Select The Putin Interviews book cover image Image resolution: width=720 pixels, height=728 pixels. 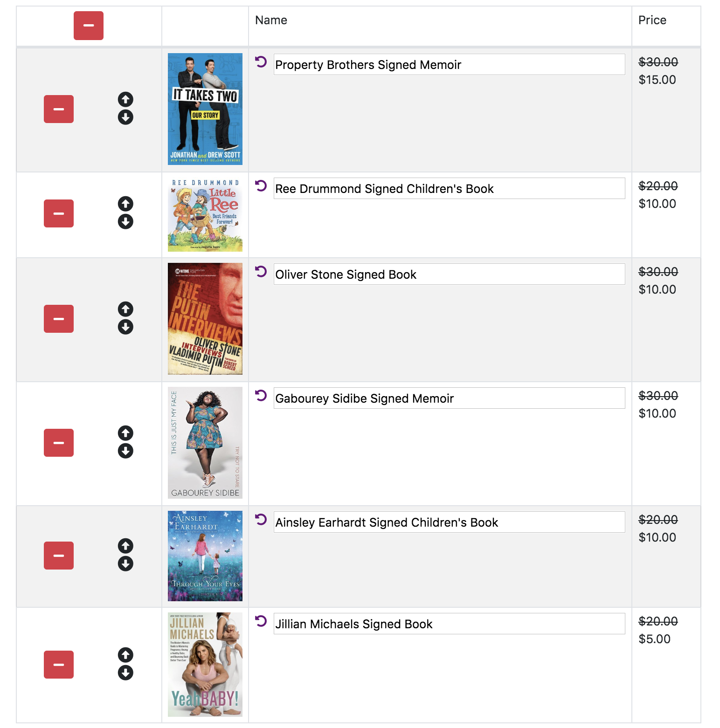[x=205, y=319]
